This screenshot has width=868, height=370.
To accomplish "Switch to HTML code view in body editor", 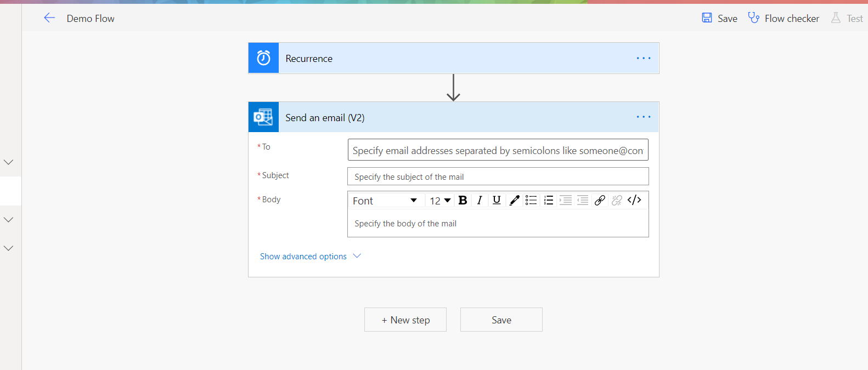I will 634,201.
